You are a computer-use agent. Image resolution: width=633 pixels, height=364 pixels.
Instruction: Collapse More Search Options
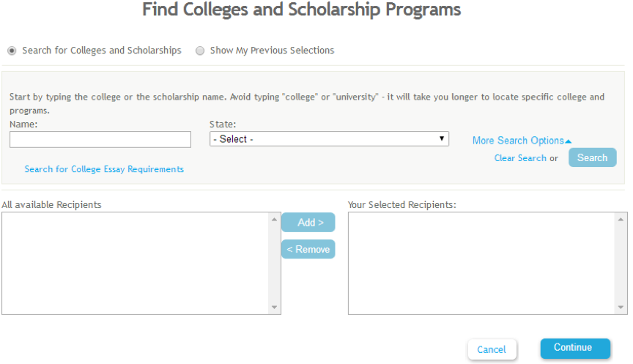pyautogui.click(x=517, y=141)
